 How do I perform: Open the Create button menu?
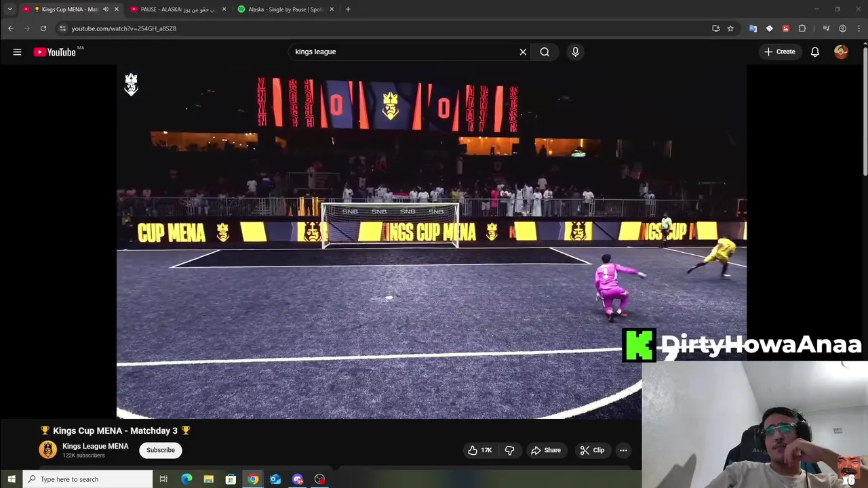click(x=780, y=52)
